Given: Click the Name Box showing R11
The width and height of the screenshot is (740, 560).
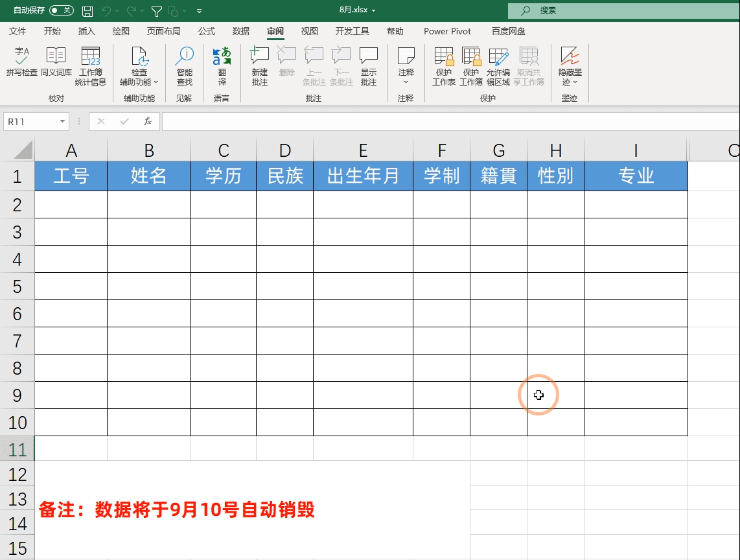Looking at the screenshot, I should coord(31,122).
